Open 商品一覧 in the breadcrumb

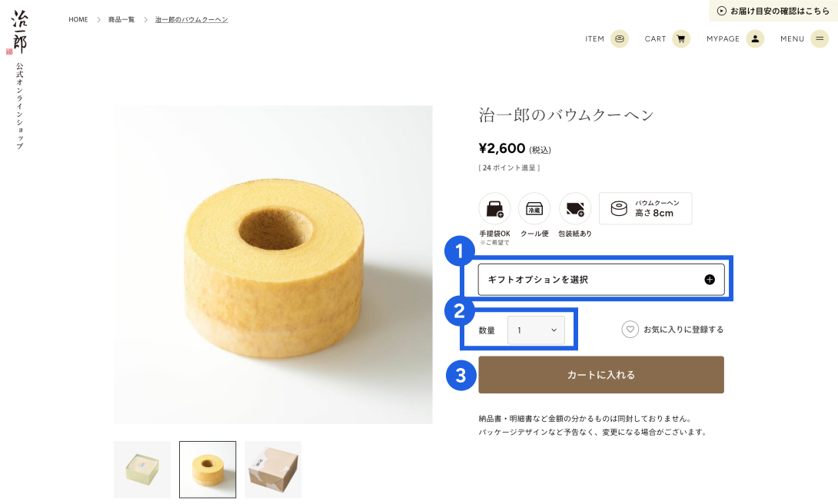(x=121, y=19)
